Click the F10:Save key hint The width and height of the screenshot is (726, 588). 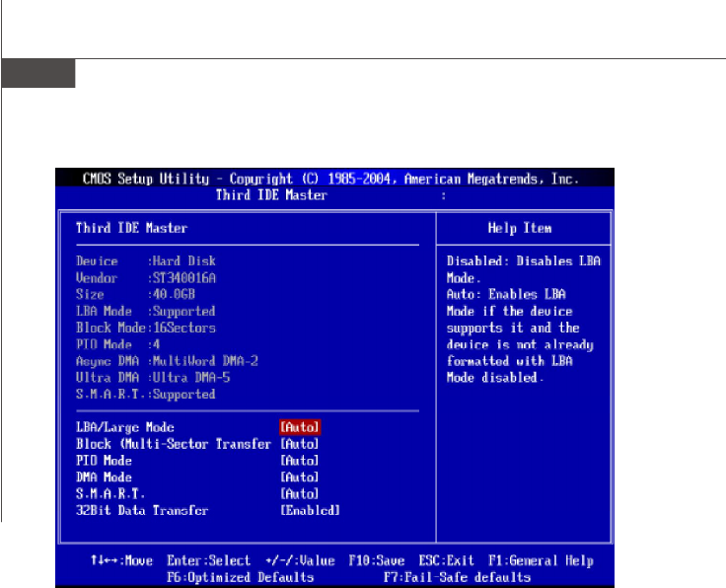tap(377, 560)
